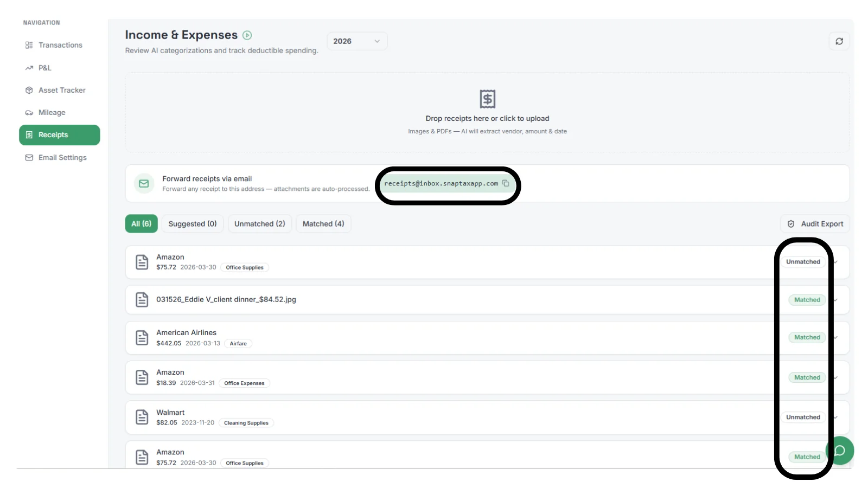
Task: Switch to Suggested (0) tab
Action: point(193,224)
